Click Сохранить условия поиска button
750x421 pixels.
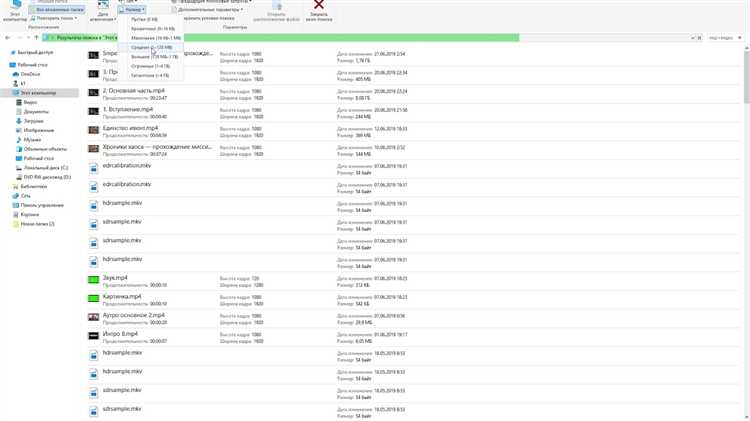[209, 18]
